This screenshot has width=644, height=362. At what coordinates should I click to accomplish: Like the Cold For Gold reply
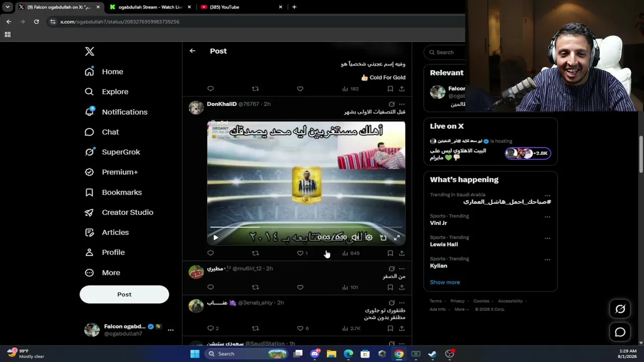[x=300, y=89]
